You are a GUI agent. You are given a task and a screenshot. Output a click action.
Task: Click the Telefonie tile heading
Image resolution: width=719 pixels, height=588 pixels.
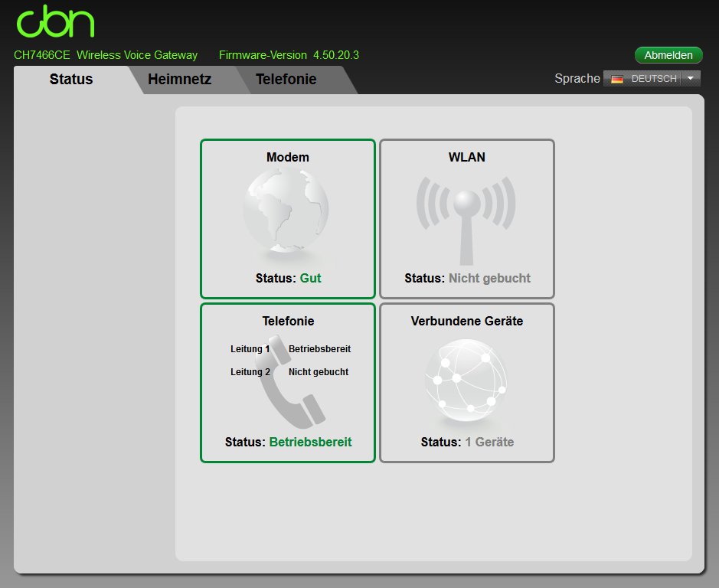pos(288,321)
